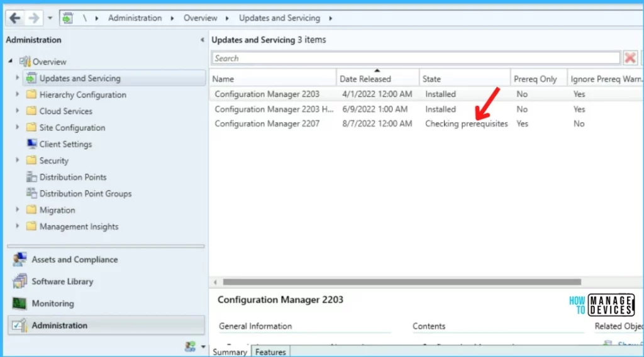Expand the Updates and Servicing node
This screenshot has width=644, height=357.
point(17,77)
